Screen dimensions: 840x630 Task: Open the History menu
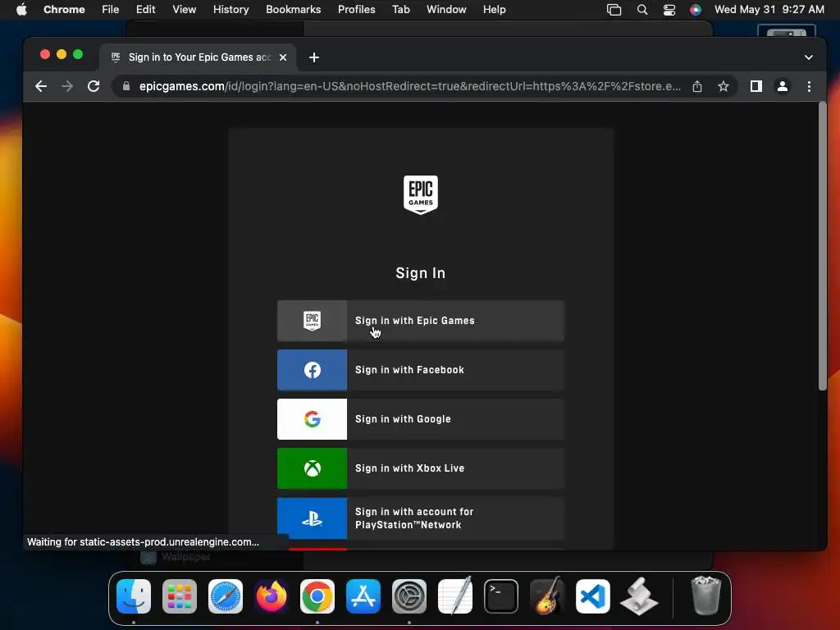[231, 10]
